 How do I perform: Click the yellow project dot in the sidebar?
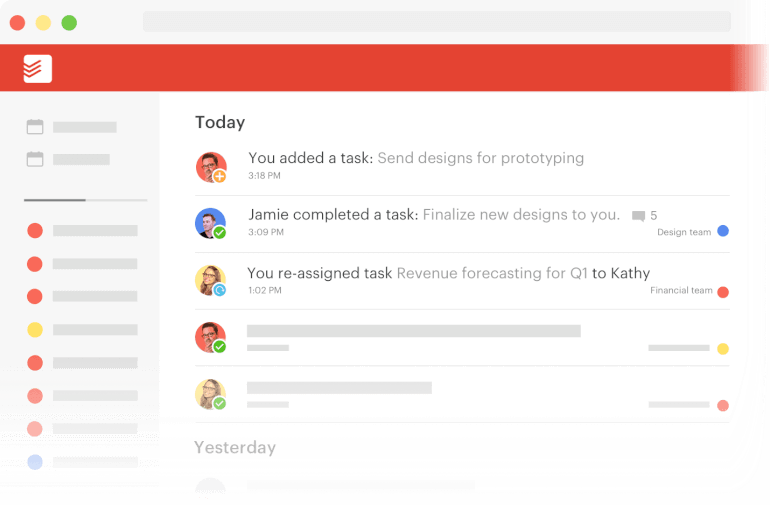click(x=35, y=329)
